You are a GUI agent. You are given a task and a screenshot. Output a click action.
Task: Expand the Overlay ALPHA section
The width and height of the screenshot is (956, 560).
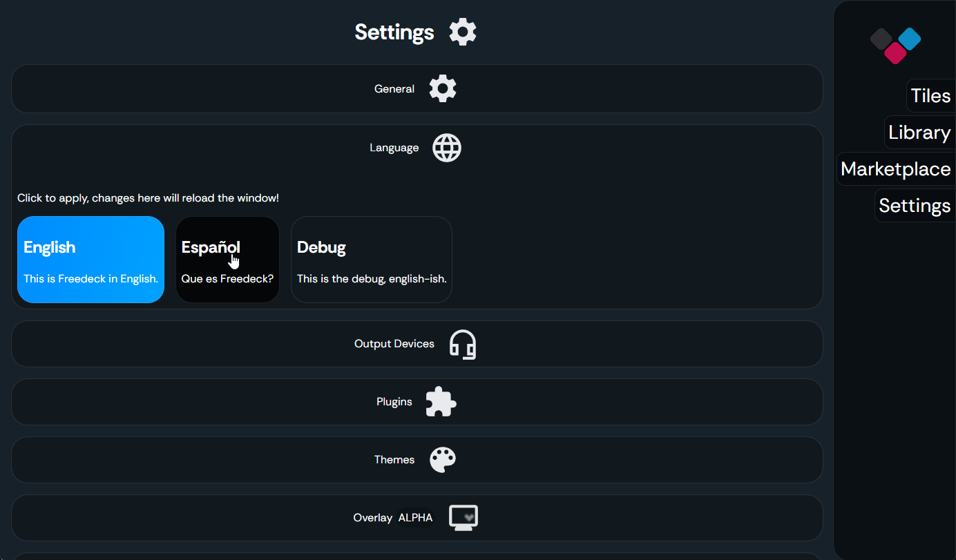(x=417, y=518)
